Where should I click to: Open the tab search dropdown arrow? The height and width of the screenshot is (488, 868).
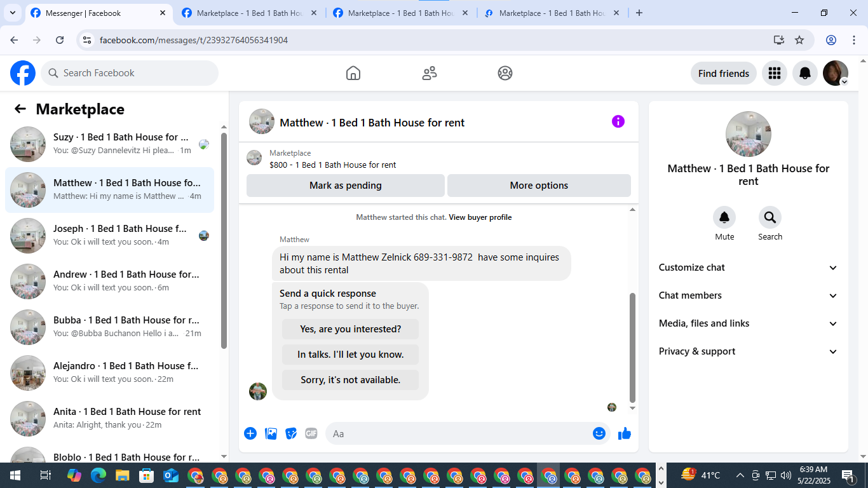click(12, 13)
